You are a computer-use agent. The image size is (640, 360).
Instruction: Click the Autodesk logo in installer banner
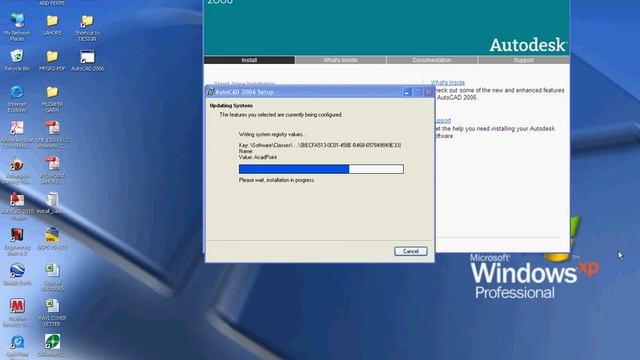pos(528,45)
